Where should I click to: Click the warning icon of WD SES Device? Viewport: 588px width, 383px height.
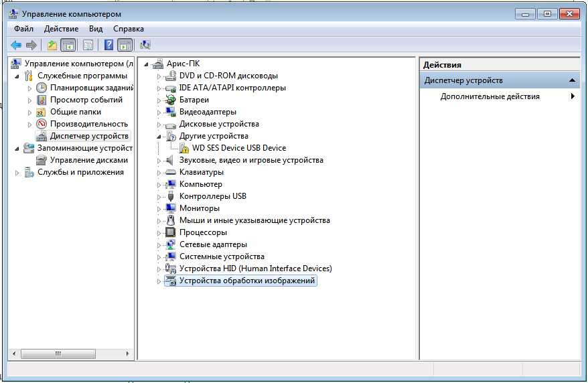click(x=183, y=148)
